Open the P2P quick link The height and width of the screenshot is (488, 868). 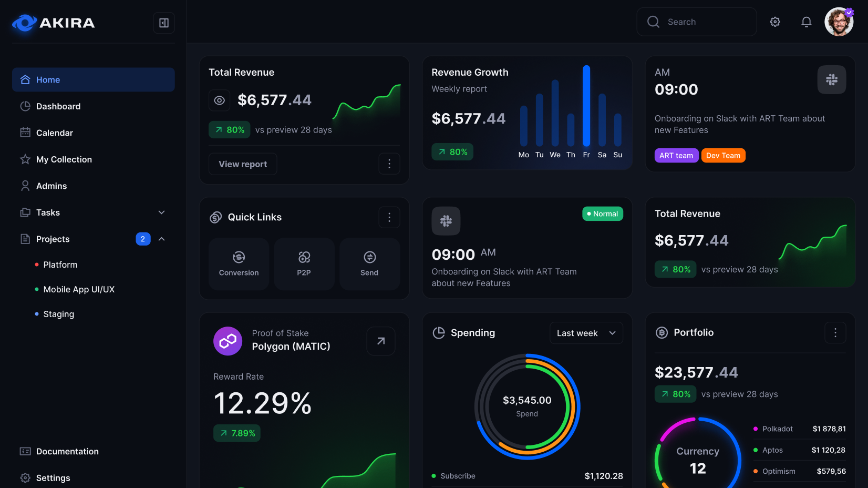tap(304, 264)
